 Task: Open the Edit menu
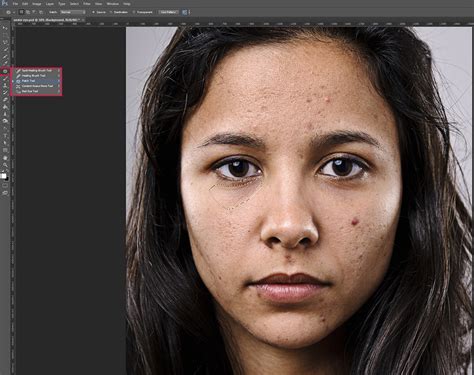point(25,4)
